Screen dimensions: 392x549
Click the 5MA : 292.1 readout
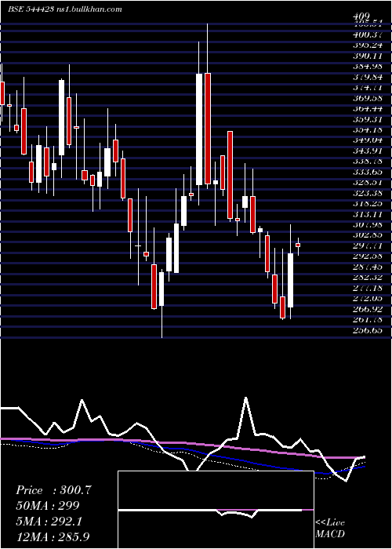tap(49, 522)
